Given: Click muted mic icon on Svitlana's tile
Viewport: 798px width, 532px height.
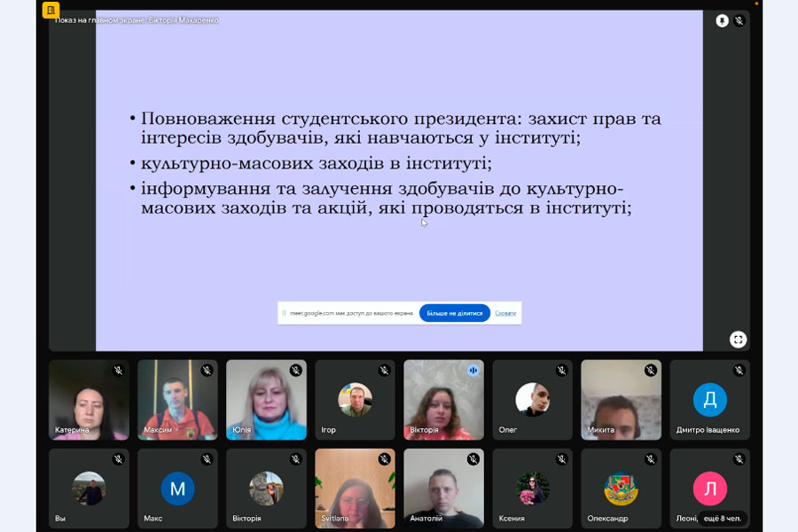Looking at the screenshot, I should point(384,459).
